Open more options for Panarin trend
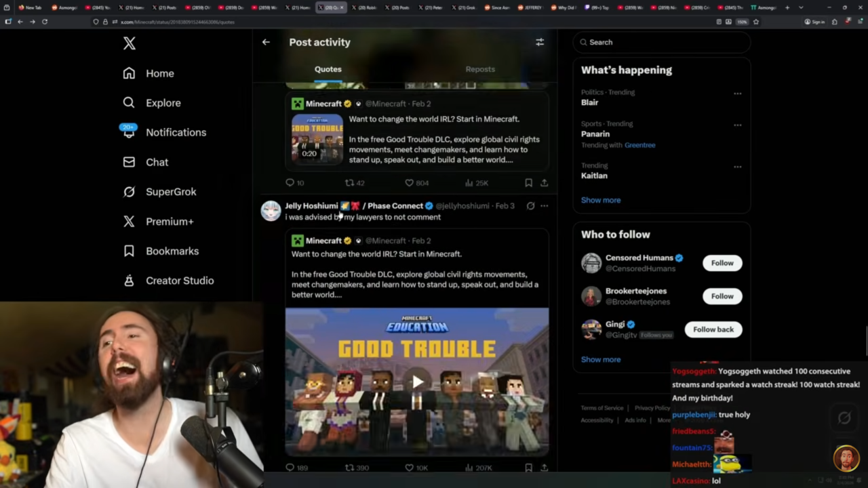The width and height of the screenshot is (868, 488). tap(738, 125)
